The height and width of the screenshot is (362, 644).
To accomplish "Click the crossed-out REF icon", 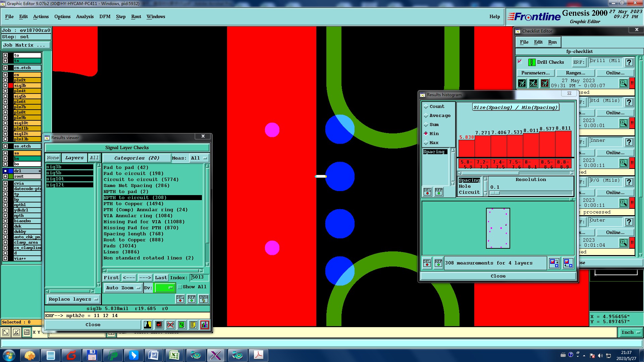I will 170,325.
